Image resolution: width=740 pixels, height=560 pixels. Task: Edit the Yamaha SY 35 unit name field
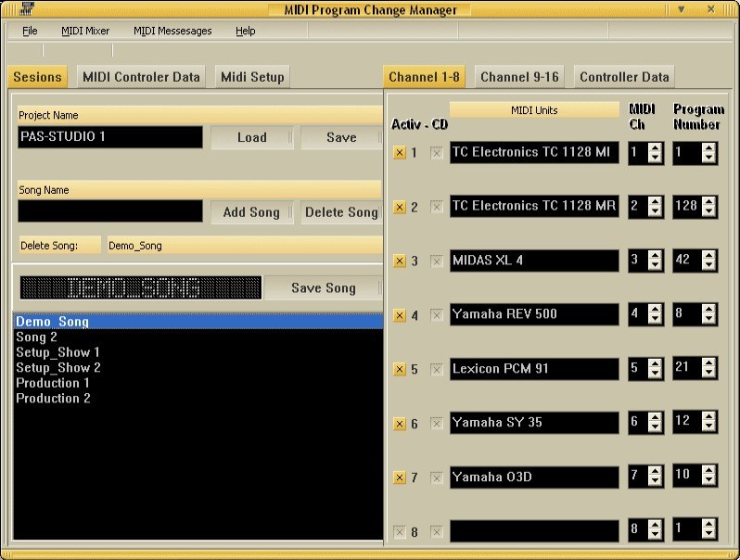click(534, 422)
